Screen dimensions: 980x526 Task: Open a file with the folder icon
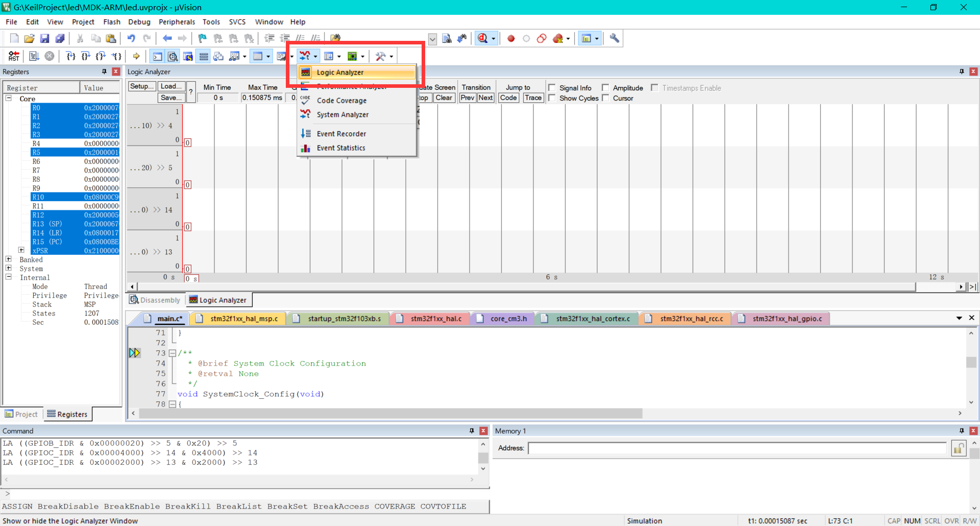coord(30,38)
